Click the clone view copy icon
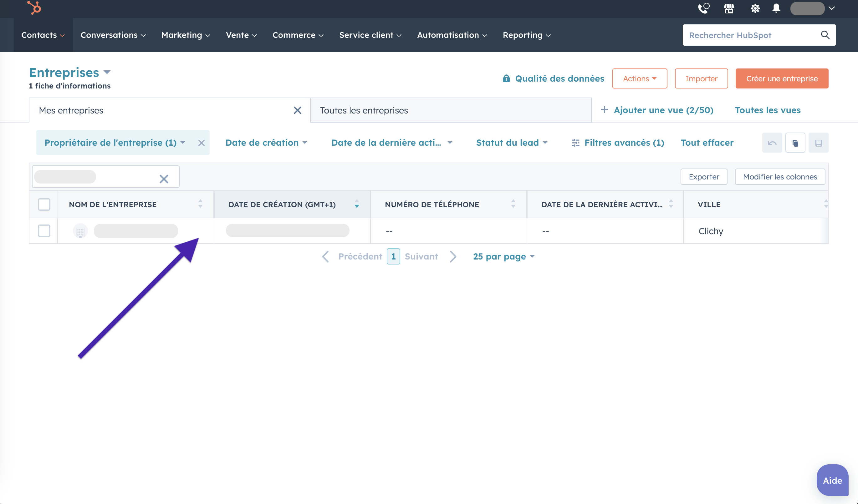The width and height of the screenshot is (858, 504). point(795,143)
